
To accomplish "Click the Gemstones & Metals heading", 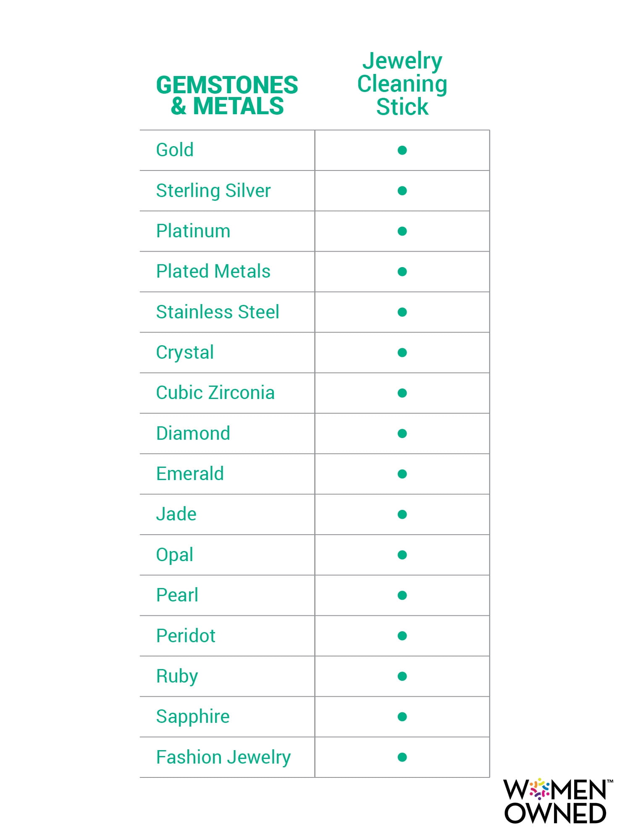I will (x=227, y=95).
